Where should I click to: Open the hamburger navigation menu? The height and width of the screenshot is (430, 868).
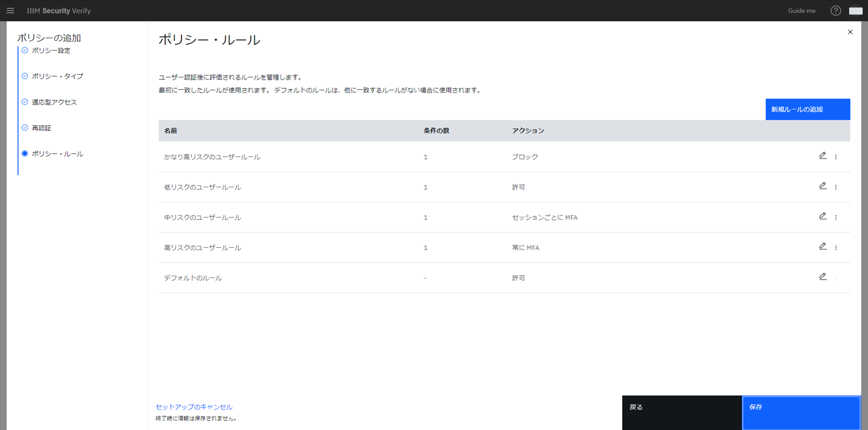10,11
